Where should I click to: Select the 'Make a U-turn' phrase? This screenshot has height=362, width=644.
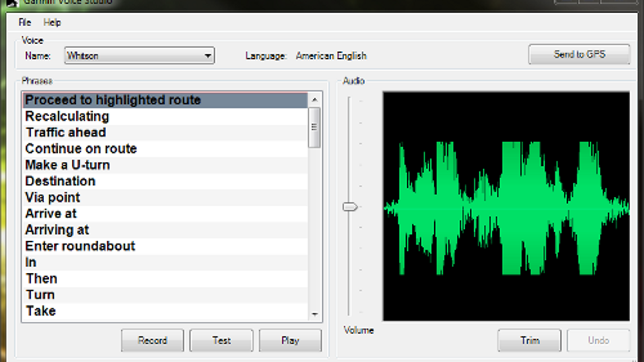click(x=165, y=165)
